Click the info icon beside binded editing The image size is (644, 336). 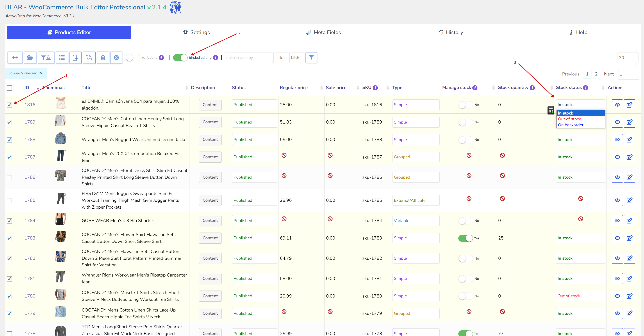pos(216,58)
